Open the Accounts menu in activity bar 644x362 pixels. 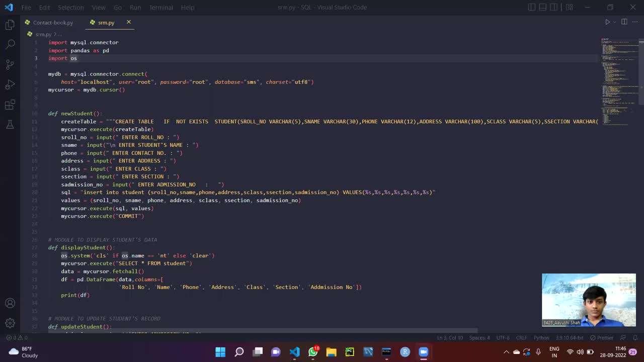(x=10, y=303)
